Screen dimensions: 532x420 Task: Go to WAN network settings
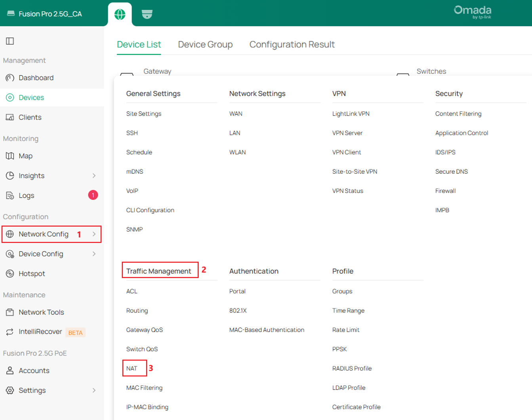(x=236, y=114)
